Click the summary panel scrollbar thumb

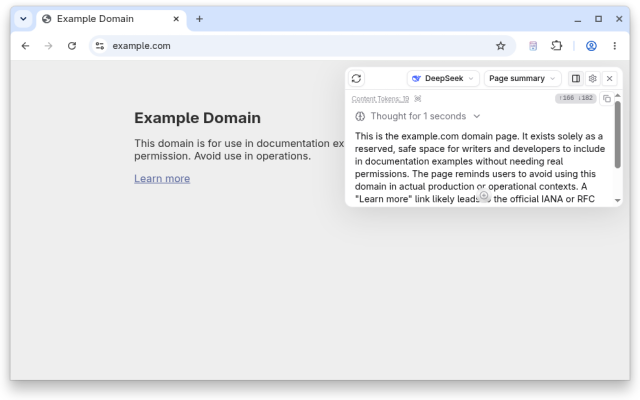point(618,134)
